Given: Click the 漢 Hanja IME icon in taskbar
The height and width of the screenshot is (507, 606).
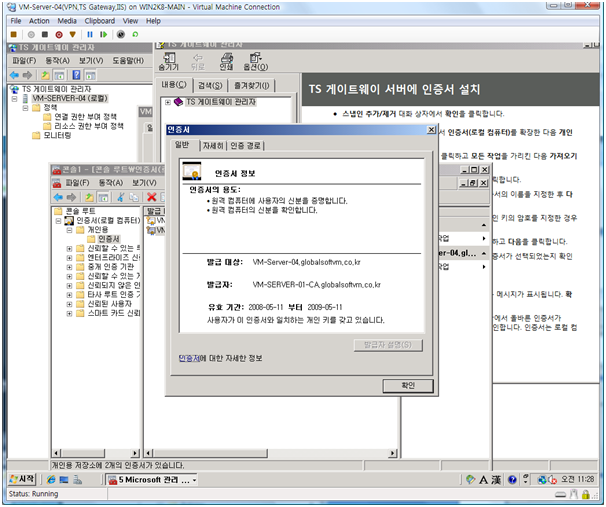Looking at the screenshot, I should click(x=496, y=480).
